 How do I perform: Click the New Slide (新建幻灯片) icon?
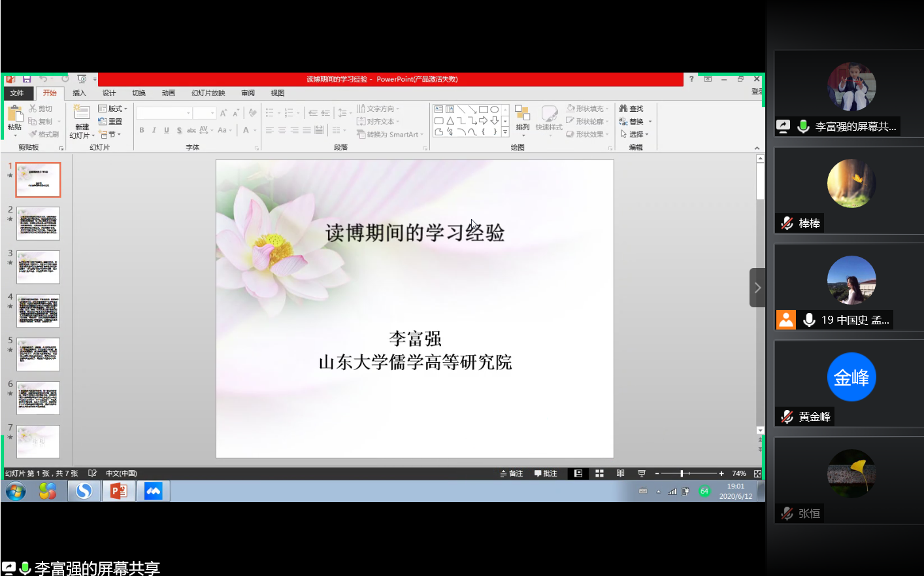click(82, 114)
